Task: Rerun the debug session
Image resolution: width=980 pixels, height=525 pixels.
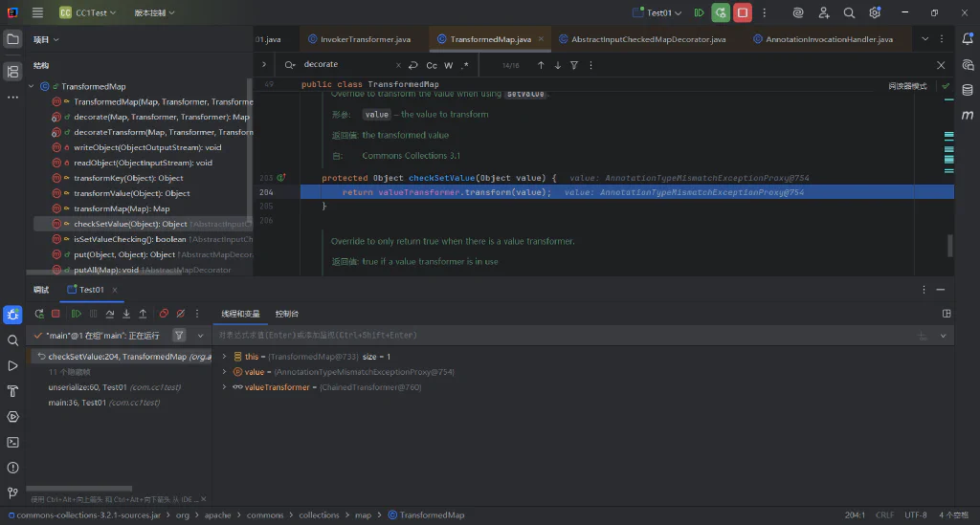Action: point(39,314)
